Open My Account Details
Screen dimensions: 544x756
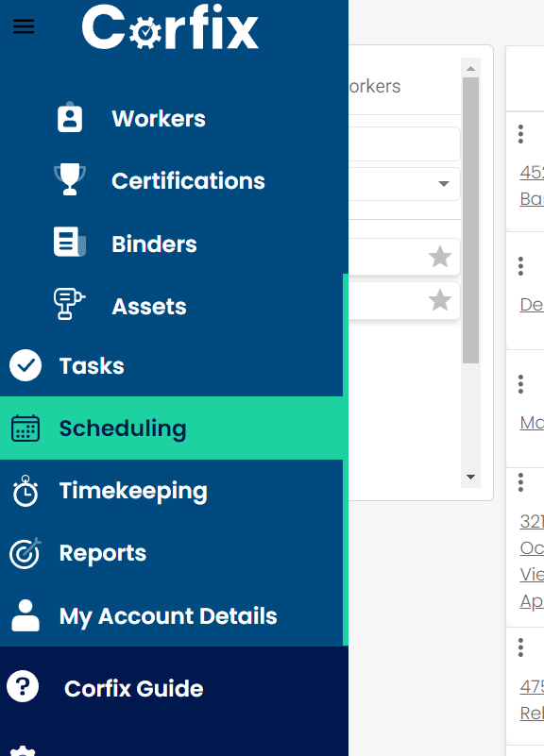(168, 616)
